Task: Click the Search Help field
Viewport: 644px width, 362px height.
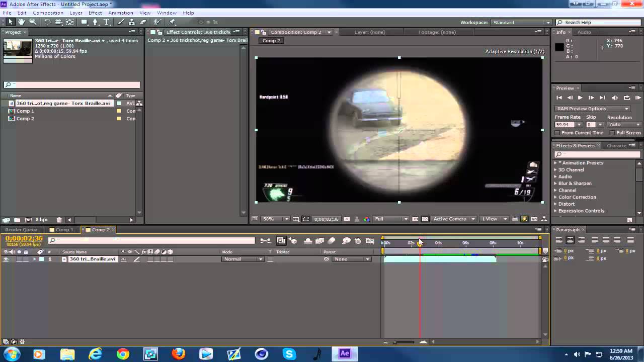Action: coord(599,23)
